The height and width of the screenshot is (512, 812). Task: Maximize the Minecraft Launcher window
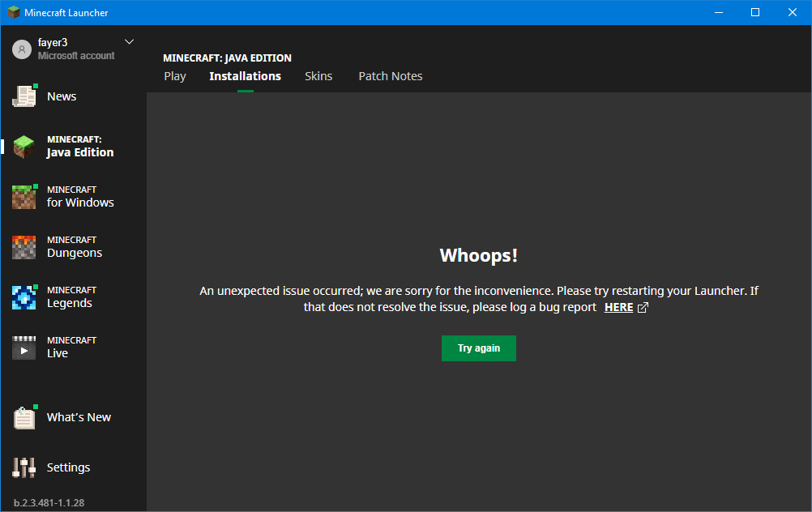click(755, 12)
